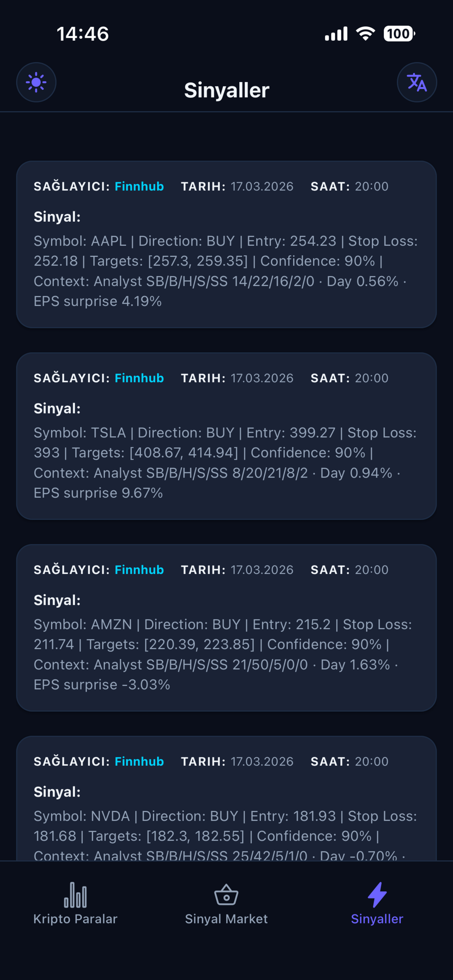Image resolution: width=453 pixels, height=980 pixels.
Task: Switch to Sinyal Market tab label
Action: (226, 919)
